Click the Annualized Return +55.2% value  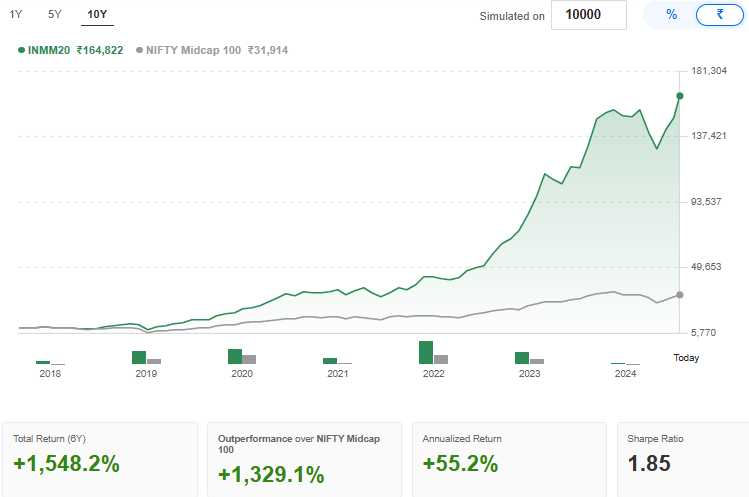tap(460, 464)
